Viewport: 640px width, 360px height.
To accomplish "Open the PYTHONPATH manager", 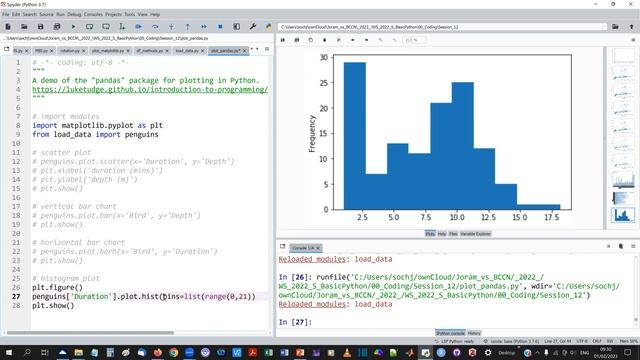I will (268, 27).
